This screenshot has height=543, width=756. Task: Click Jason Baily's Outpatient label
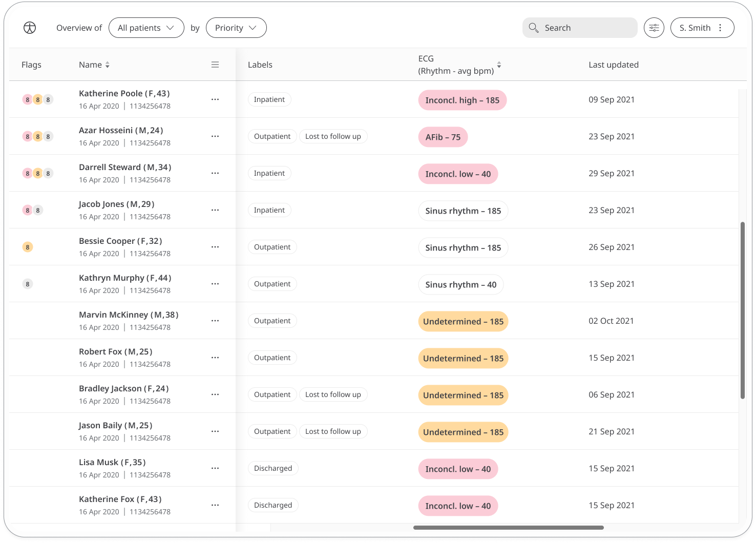[x=272, y=431]
